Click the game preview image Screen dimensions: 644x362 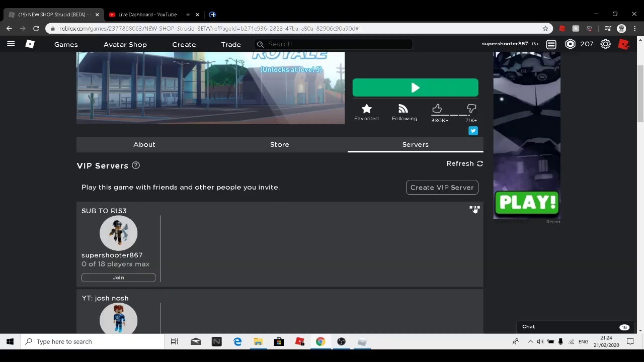coord(210,88)
